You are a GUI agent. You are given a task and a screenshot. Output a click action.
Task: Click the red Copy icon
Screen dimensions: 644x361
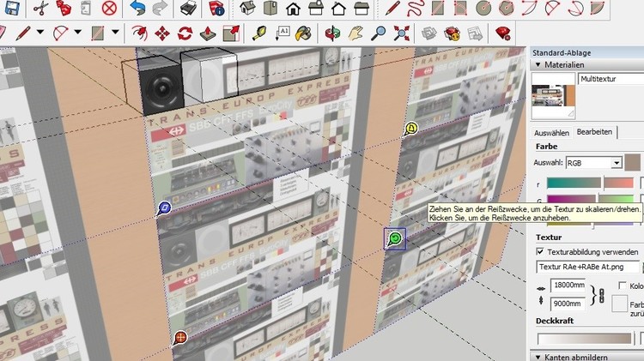[x=64, y=8]
